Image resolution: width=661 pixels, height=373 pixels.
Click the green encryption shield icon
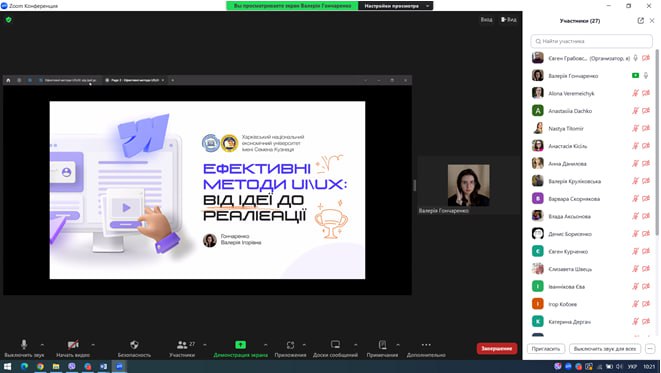[x=9, y=20]
